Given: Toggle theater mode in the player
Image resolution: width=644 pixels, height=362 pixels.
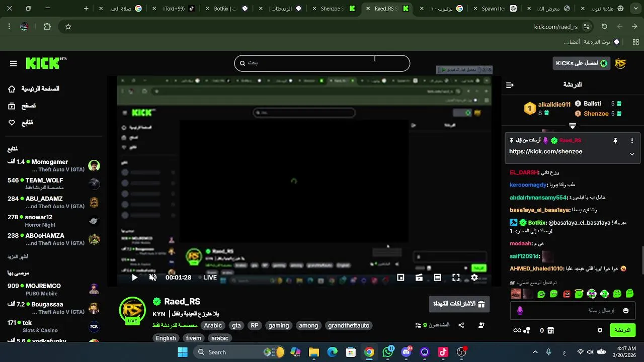Looking at the screenshot, I should click(x=437, y=278).
